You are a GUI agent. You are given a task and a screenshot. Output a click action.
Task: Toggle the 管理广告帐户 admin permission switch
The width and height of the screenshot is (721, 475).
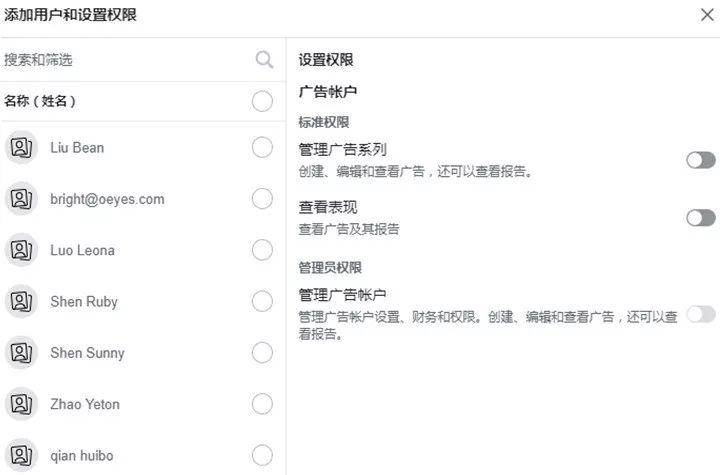click(701, 315)
